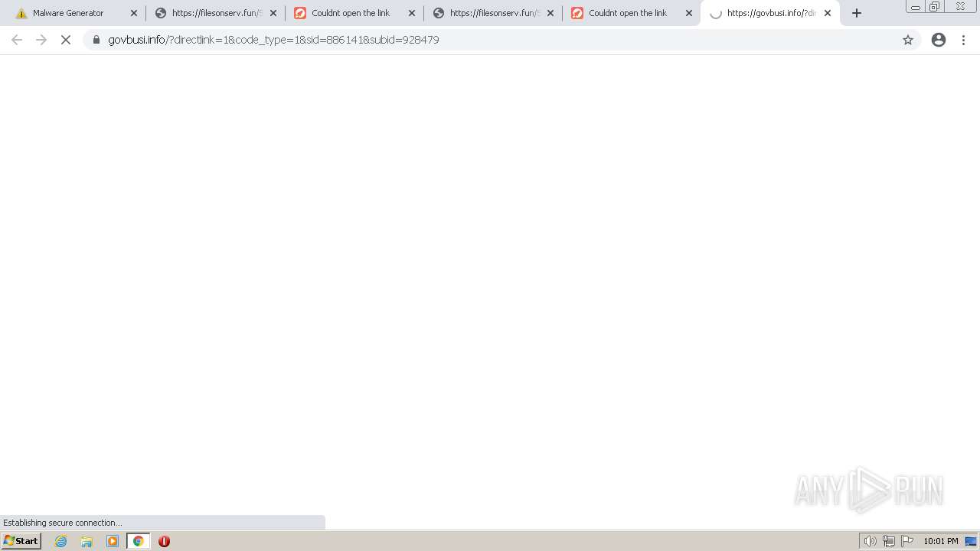Image resolution: width=980 pixels, height=551 pixels.
Task: Restore down the Chrome window
Action: tap(935, 7)
